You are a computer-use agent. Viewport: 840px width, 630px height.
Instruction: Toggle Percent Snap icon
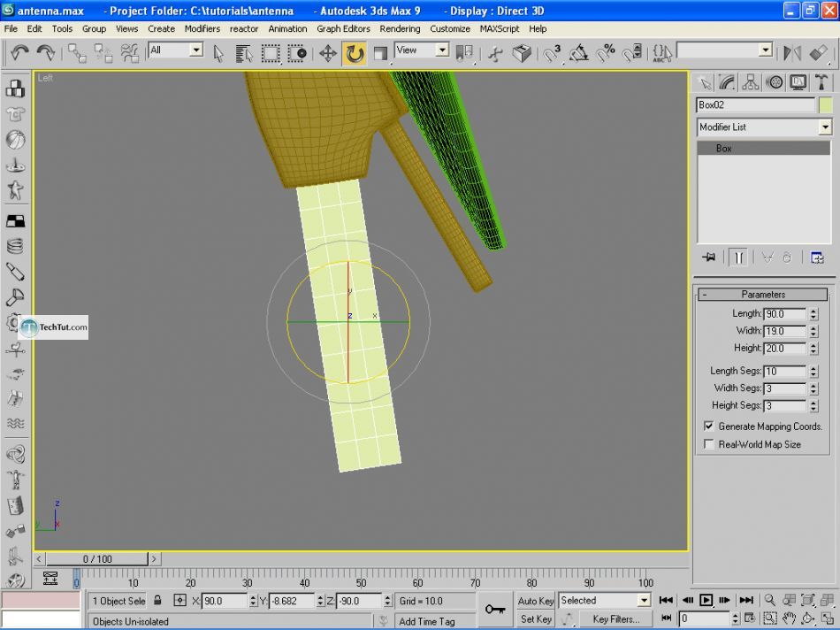tap(606, 53)
